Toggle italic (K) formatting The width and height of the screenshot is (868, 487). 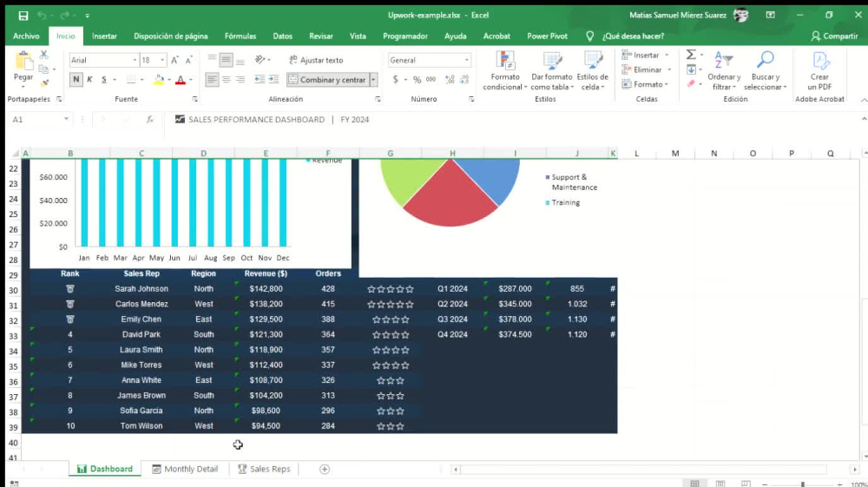[x=89, y=80]
